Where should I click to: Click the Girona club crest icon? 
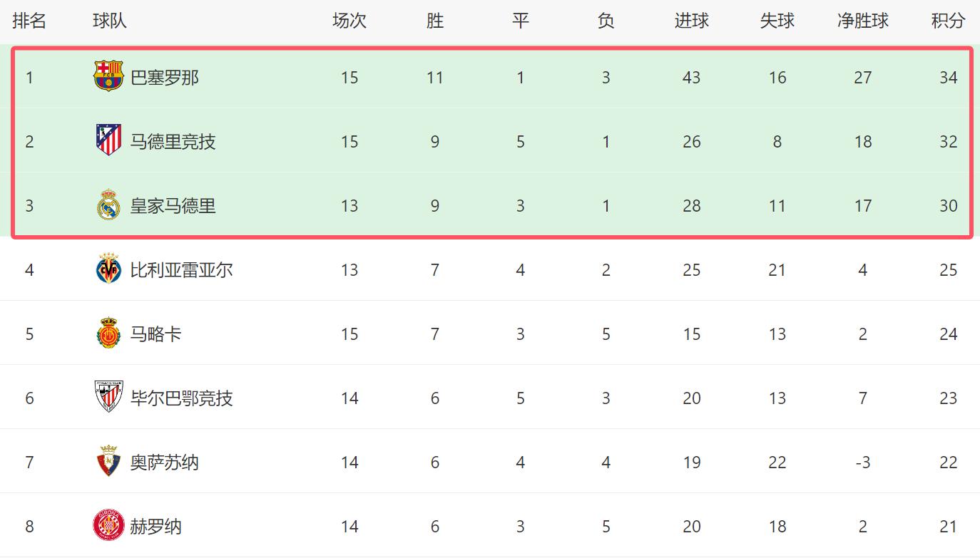pyautogui.click(x=108, y=526)
